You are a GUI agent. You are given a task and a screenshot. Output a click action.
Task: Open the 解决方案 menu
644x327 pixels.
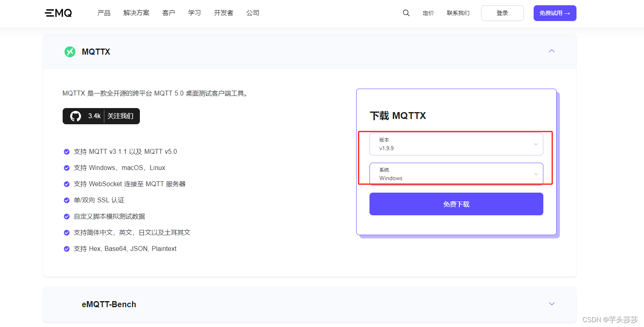pos(137,13)
